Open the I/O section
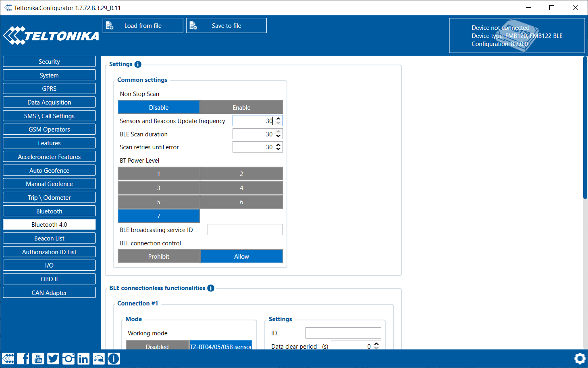This screenshot has width=588, height=368. tap(49, 265)
